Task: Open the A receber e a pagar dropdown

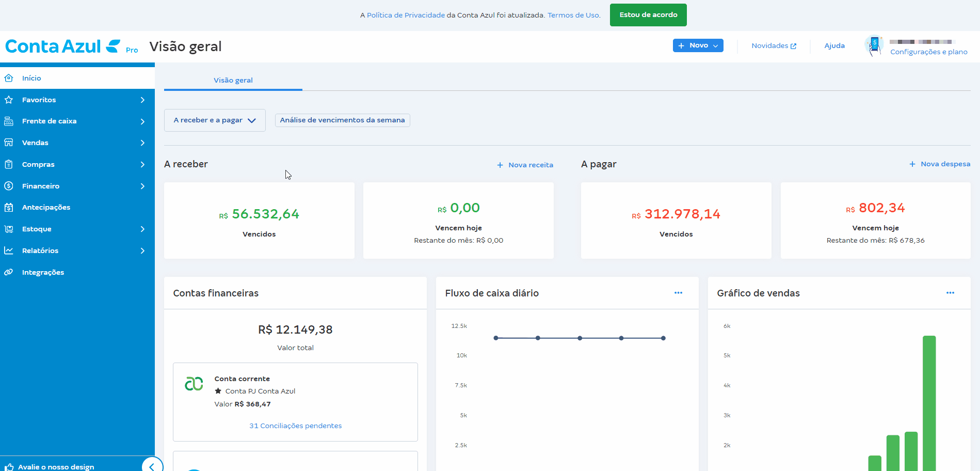Action: (x=215, y=120)
